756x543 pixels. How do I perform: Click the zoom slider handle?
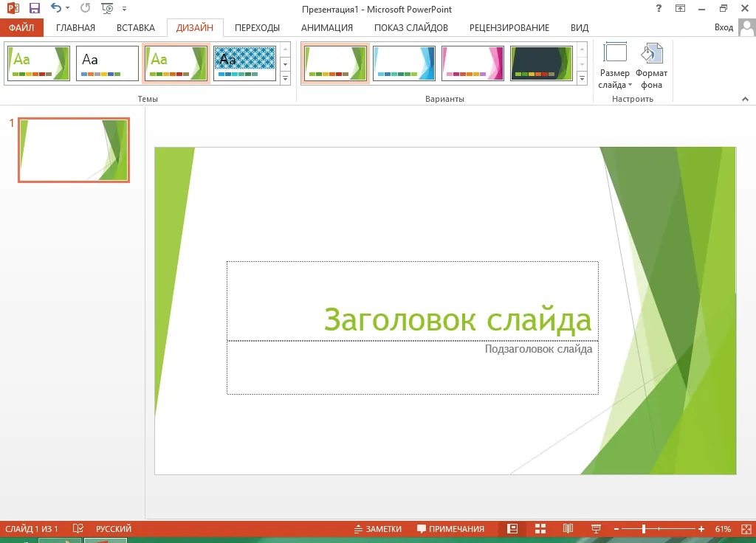(644, 529)
